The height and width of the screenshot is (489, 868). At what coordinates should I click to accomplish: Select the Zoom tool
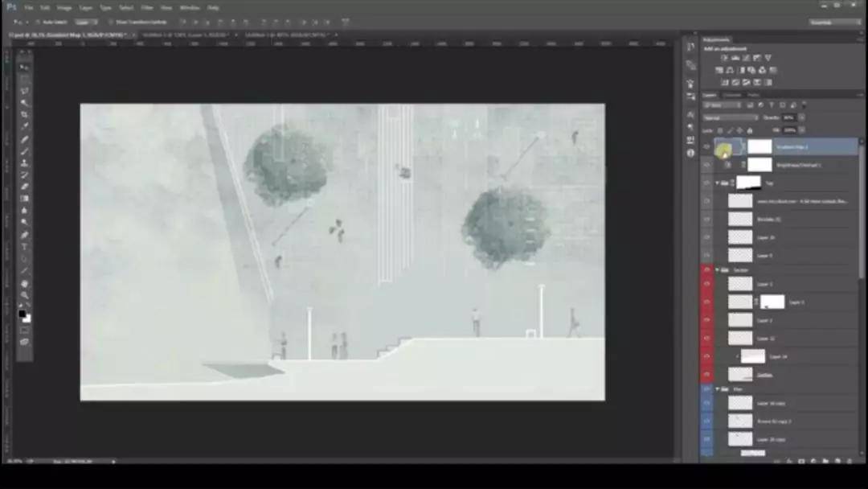click(24, 295)
